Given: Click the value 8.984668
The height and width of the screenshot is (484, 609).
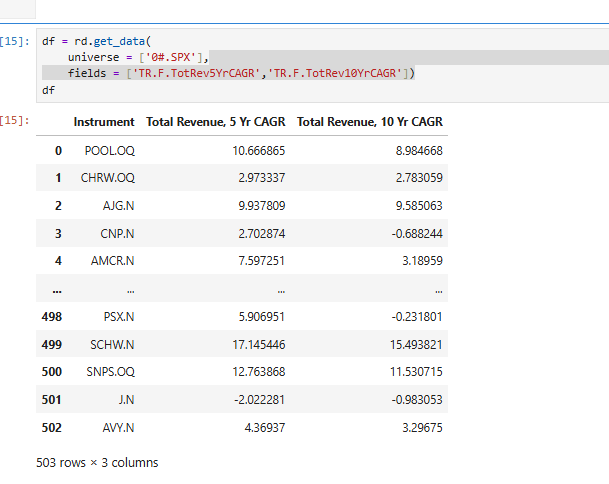Looking at the screenshot, I should pos(419,151).
